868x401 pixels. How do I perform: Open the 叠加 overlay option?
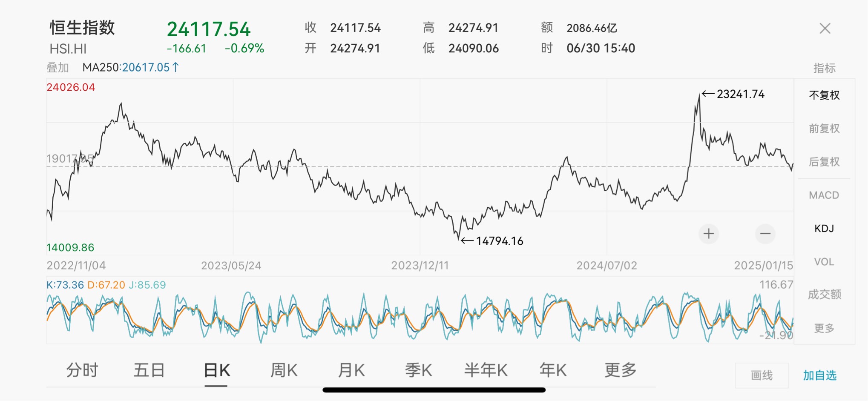[x=57, y=67]
